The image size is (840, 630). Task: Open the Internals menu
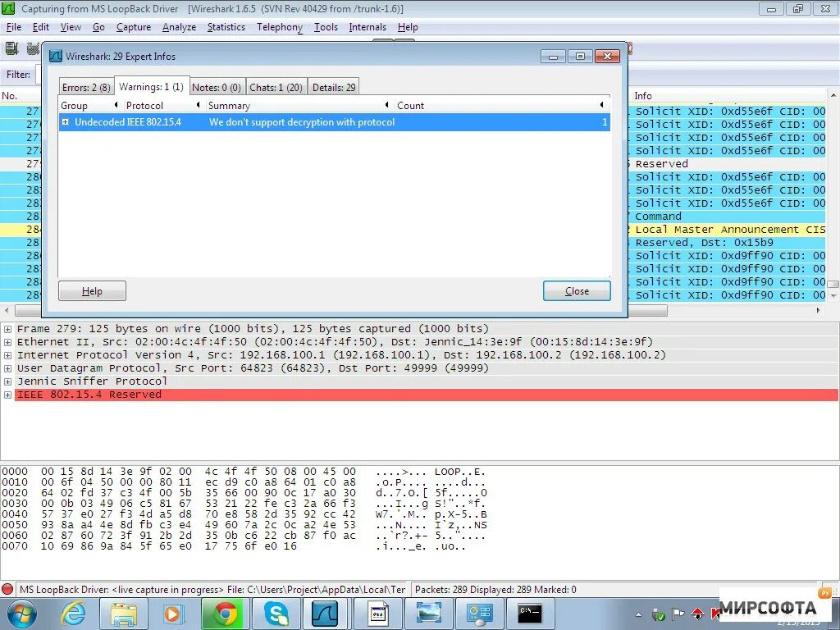coord(367,27)
